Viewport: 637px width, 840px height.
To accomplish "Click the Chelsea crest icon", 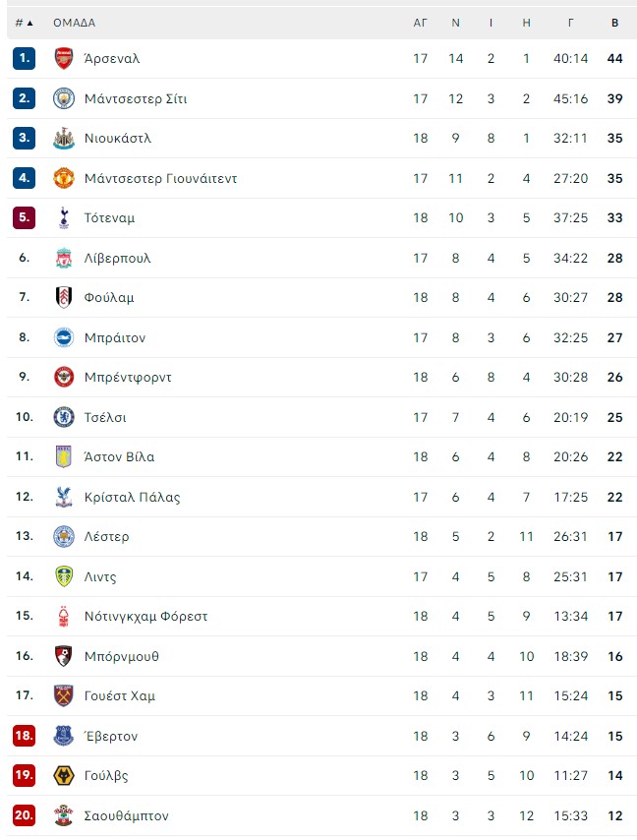I will (64, 417).
